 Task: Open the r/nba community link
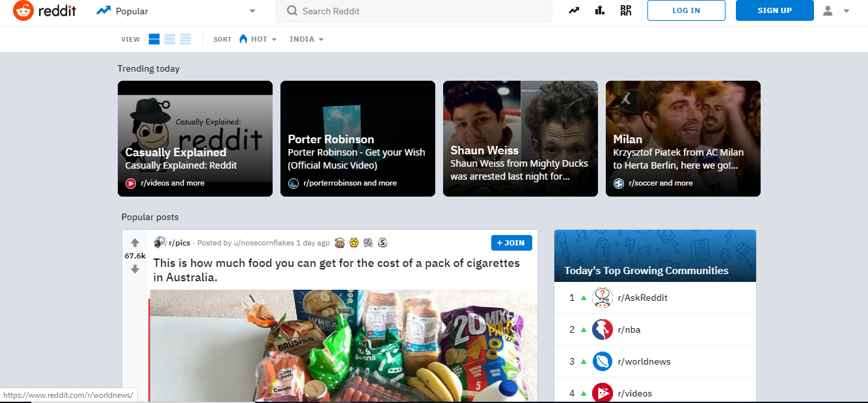629,329
